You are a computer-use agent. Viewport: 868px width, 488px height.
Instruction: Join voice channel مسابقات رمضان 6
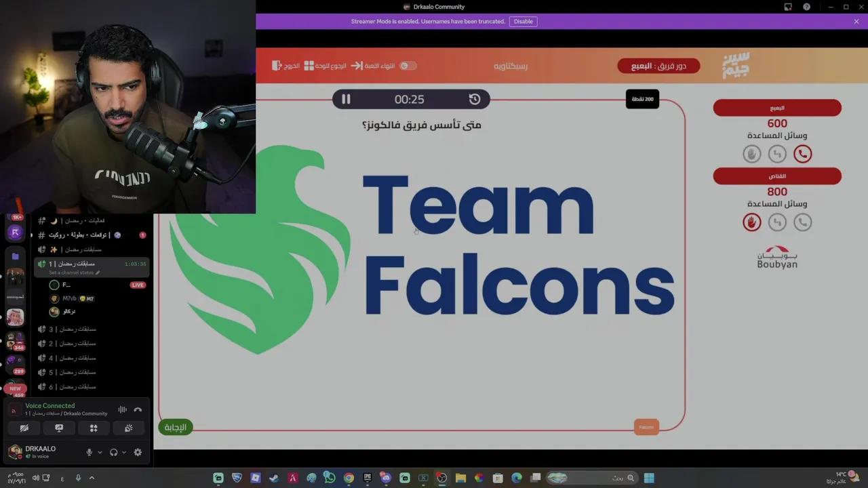coord(91,387)
